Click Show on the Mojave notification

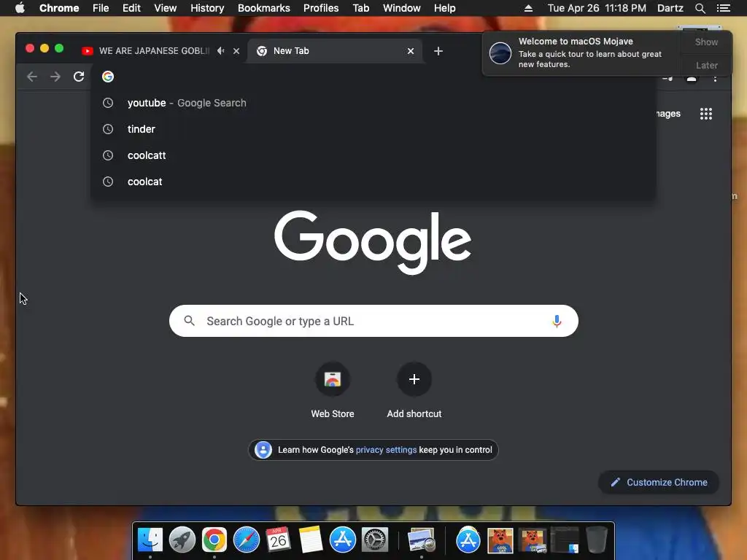706,42
